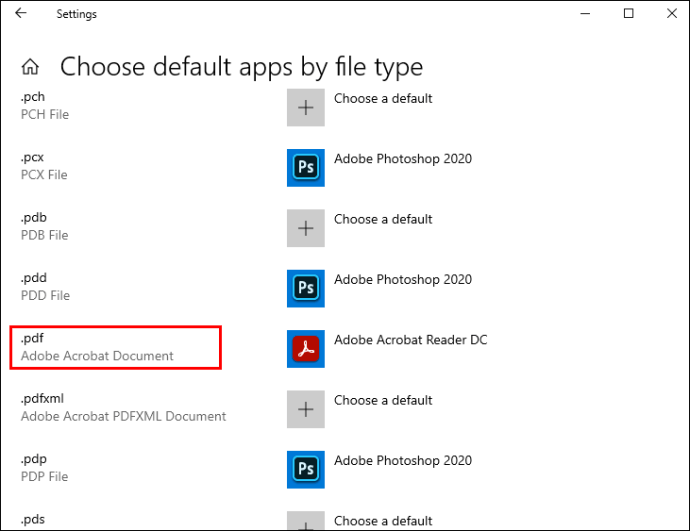Choose a default for .pdfxml file type
Viewport: 690px width, 531px height.
[383, 400]
